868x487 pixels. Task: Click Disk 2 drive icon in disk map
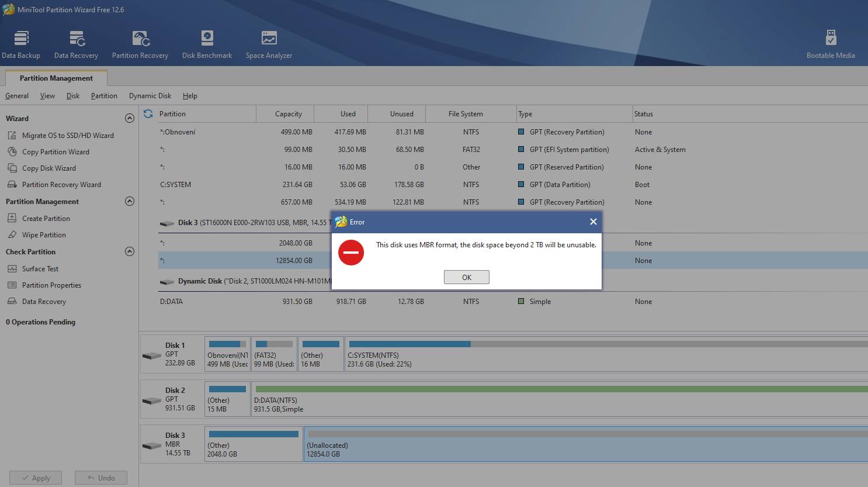[x=152, y=400]
